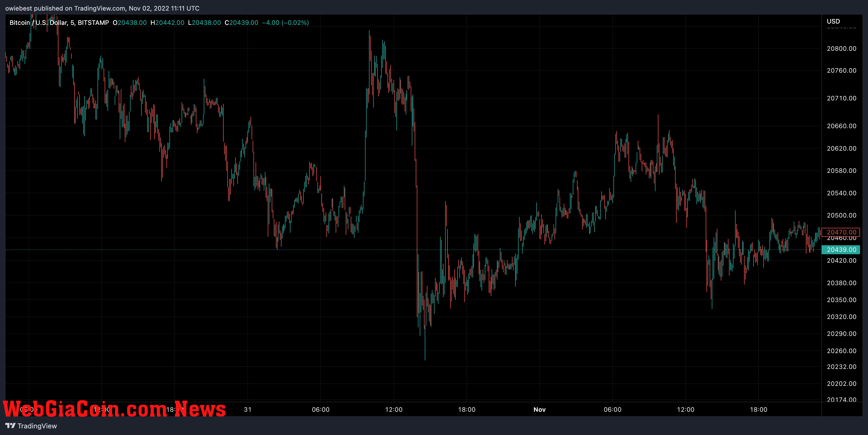Click the High value H20442.00
Image resolution: width=868 pixels, height=435 pixels.
pyautogui.click(x=168, y=22)
